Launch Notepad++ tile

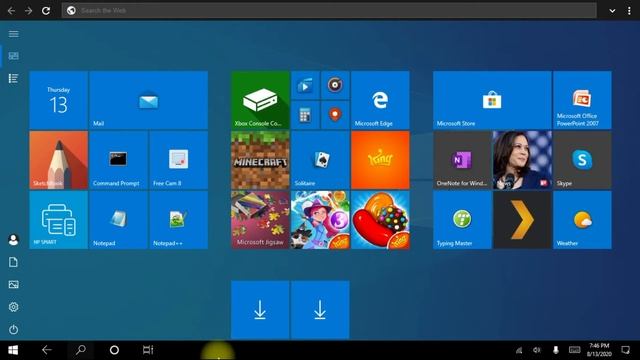(179, 220)
